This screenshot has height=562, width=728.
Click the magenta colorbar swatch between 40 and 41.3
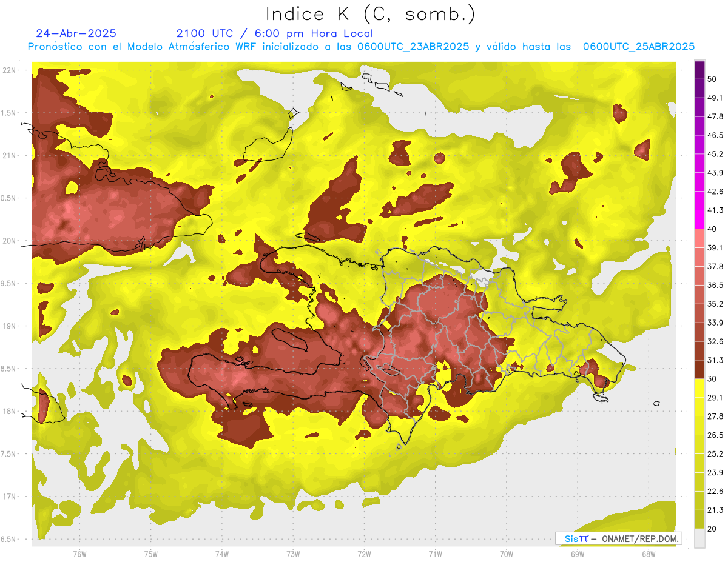coord(699,220)
